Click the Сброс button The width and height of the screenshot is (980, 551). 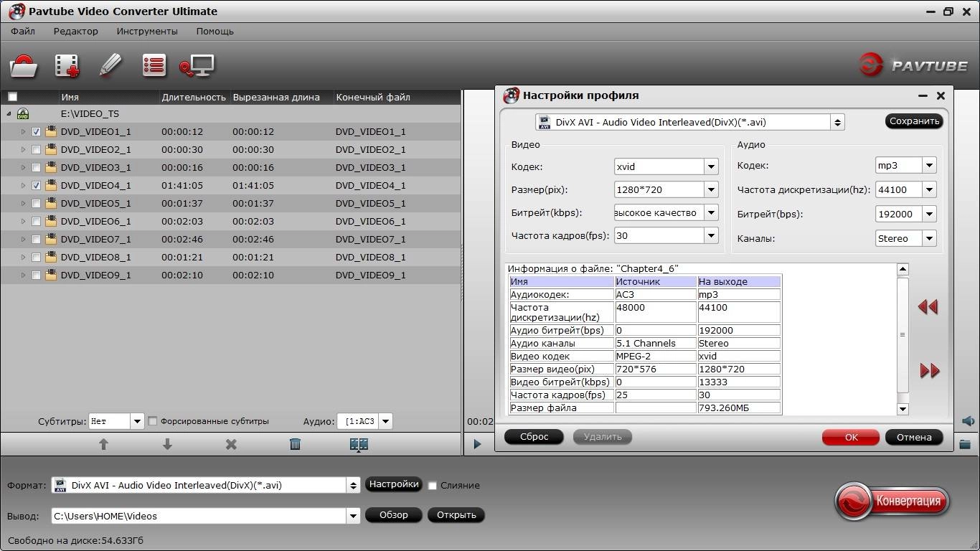coord(534,437)
